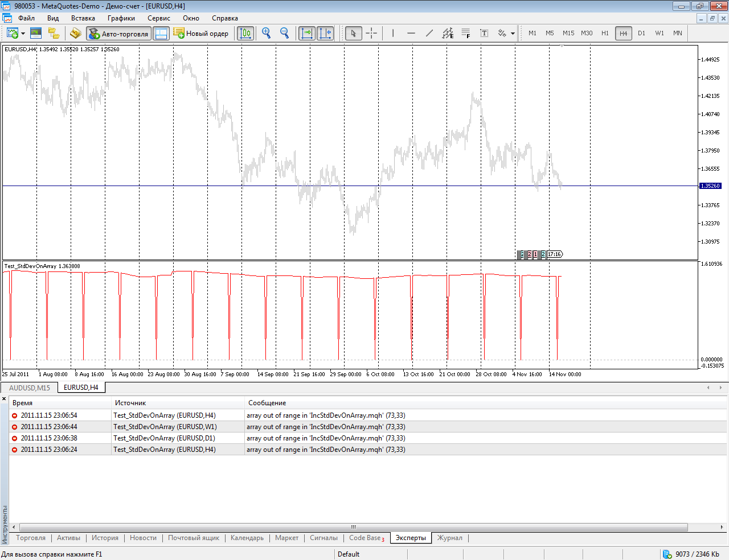Select the Fibonacci Retracement tool
729x560 pixels.
tap(466, 33)
